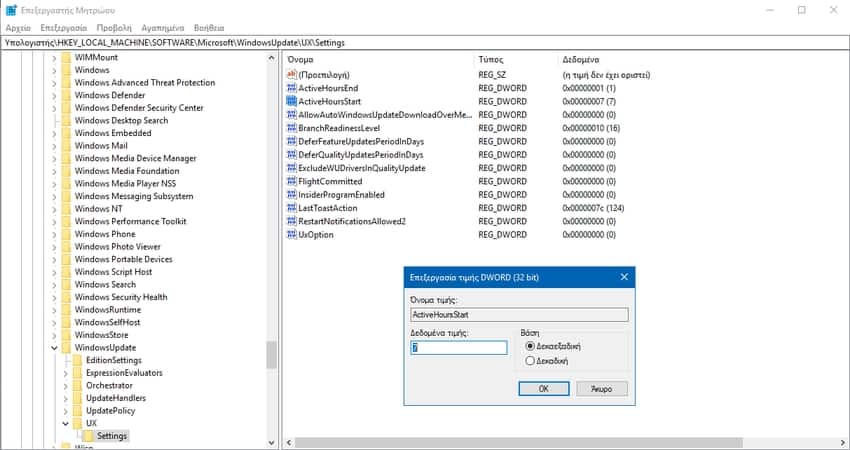Click the registry path address bar

pos(424,43)
